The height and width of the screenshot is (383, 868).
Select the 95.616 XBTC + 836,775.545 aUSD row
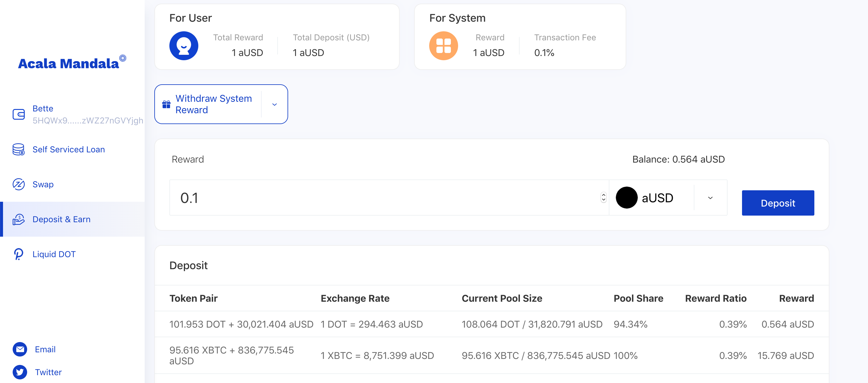492,355
